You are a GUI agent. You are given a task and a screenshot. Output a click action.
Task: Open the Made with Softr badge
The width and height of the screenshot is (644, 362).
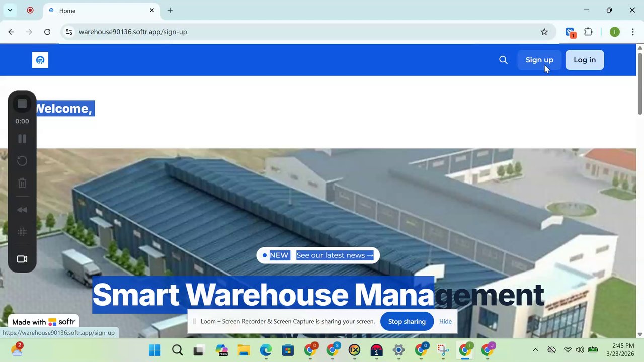point(43,322)
